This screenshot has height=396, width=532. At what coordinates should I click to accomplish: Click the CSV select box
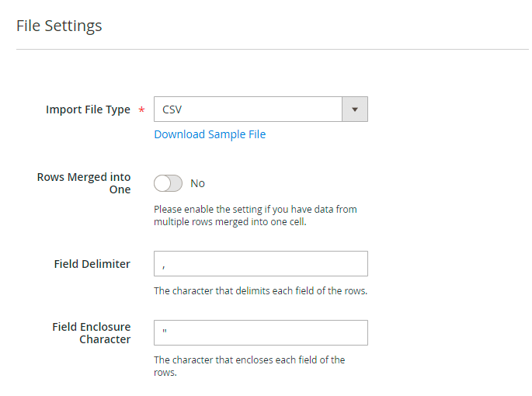(249, 109)
